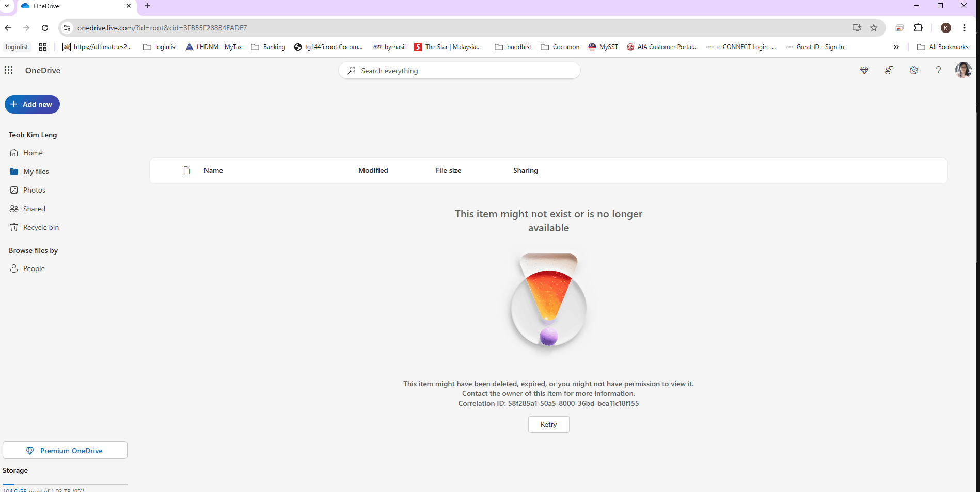Click the address bar URL

coord(162,28)
